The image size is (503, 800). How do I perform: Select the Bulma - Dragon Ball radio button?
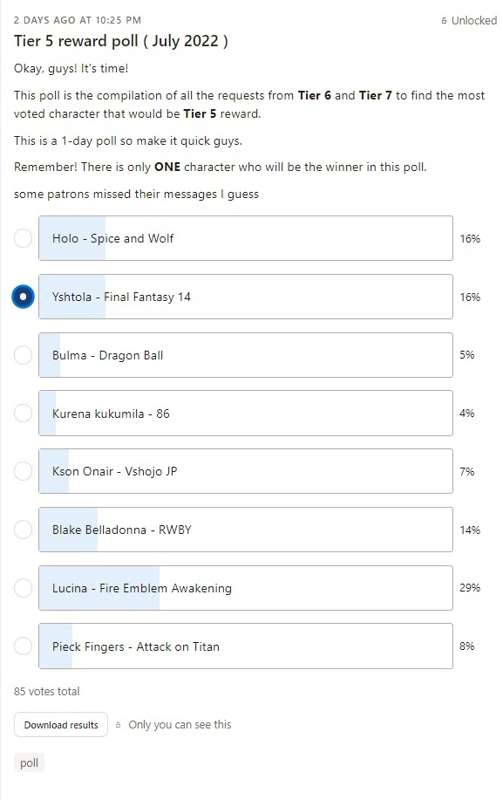23,355
